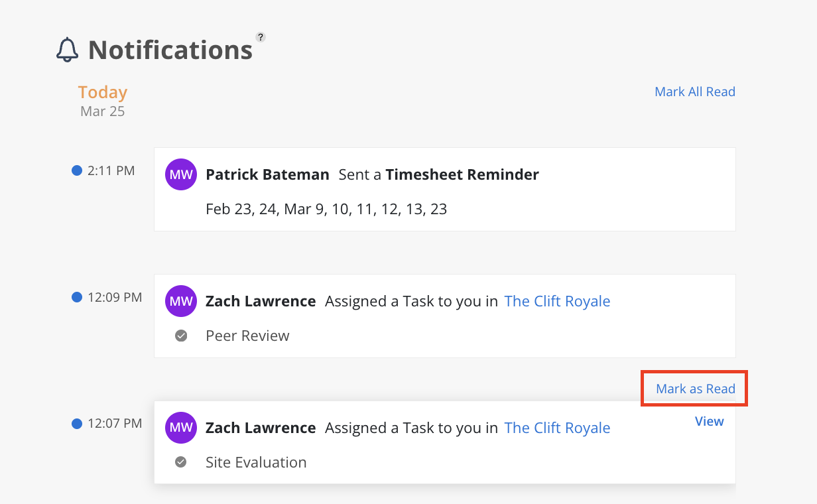
Task: Click the Patrick Bateman sender name
Action: tap(267, 174)
